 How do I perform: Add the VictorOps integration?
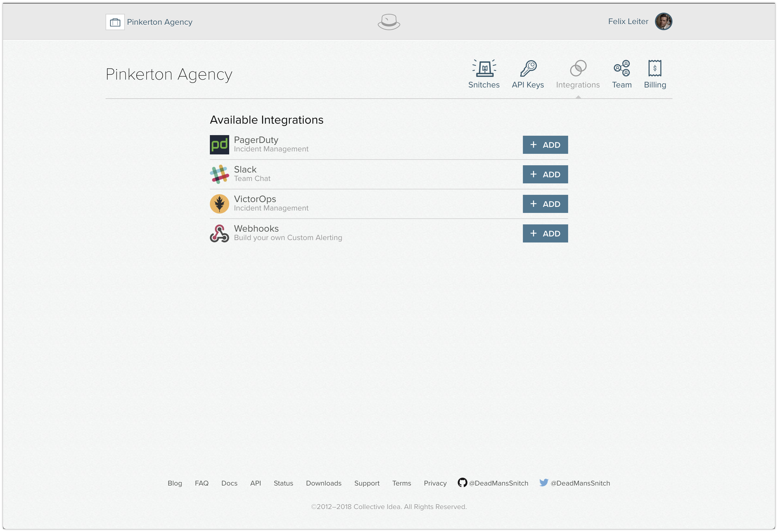(545, 204)
